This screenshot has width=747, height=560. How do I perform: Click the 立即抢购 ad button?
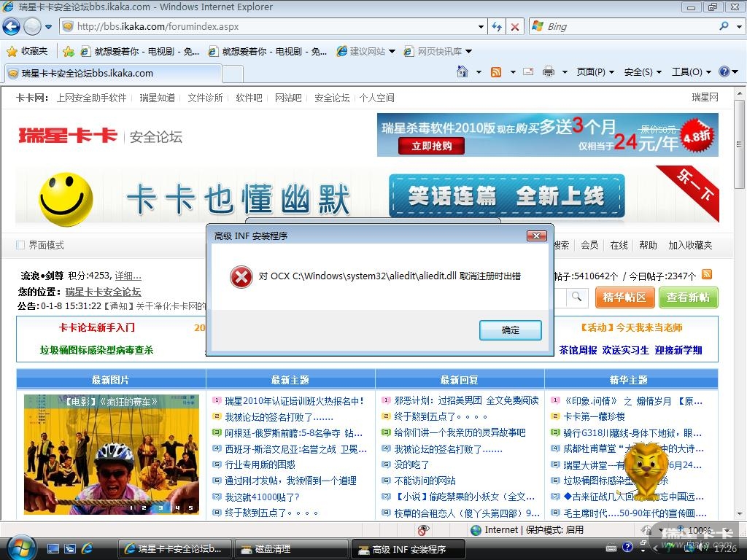pos(432,146)
